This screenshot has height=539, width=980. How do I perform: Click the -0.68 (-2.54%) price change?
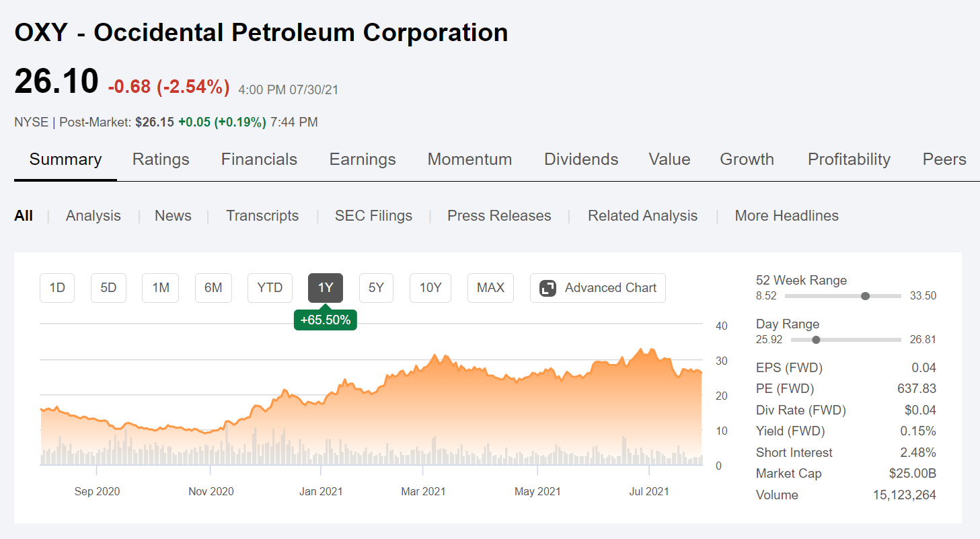coord(169,87)
